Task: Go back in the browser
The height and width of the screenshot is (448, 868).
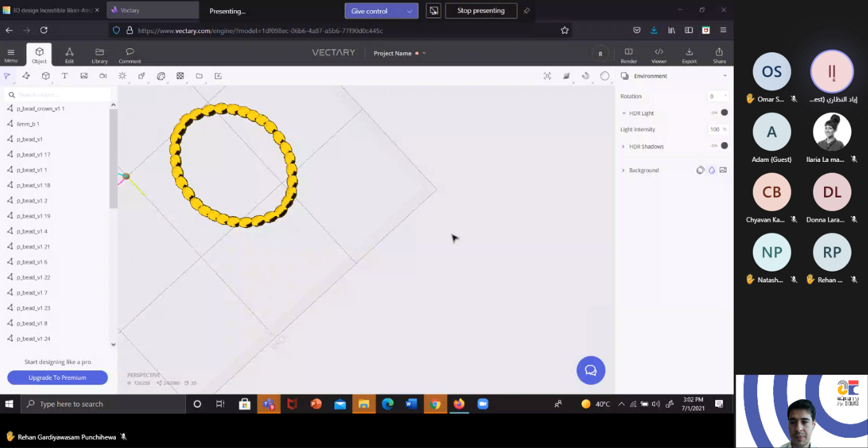Action: click(9, 30)
